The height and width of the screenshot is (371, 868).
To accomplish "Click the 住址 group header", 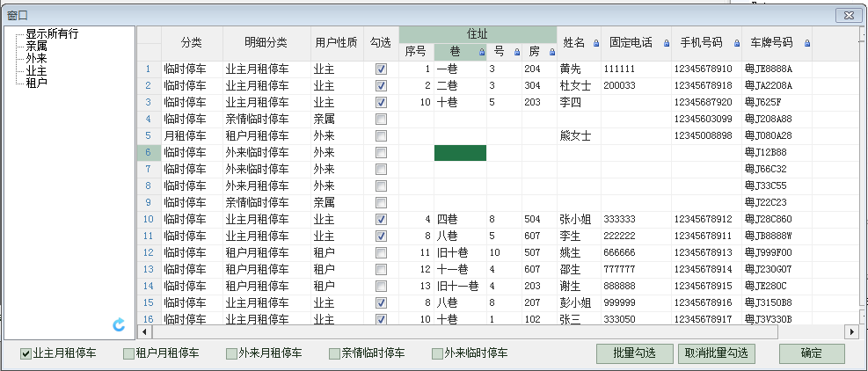I will (x=478, y=34).
